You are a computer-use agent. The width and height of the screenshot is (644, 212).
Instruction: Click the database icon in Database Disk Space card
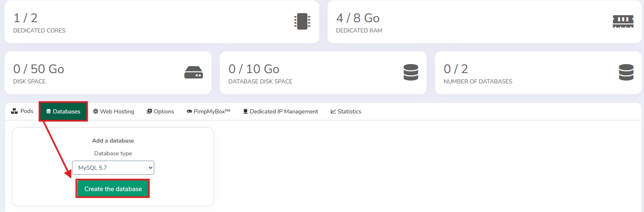coord(411,72)
